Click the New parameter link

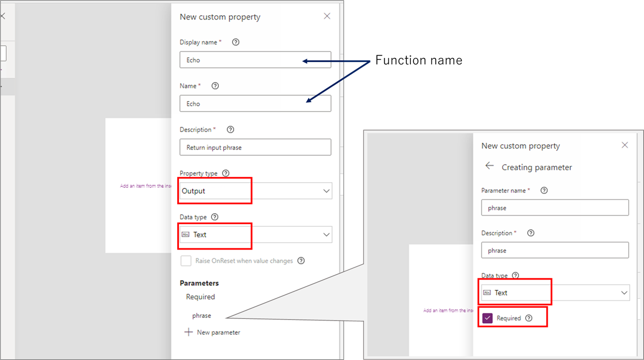click(218, 332)
